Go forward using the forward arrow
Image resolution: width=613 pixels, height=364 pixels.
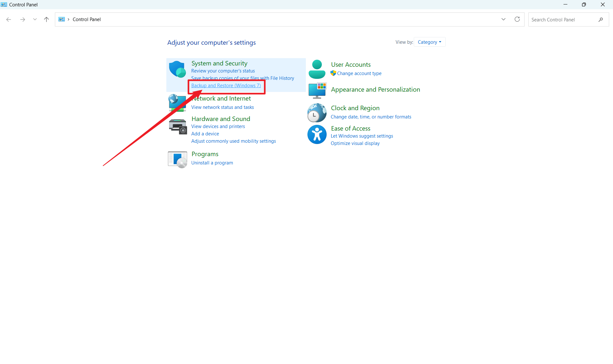tap(23, 19)
